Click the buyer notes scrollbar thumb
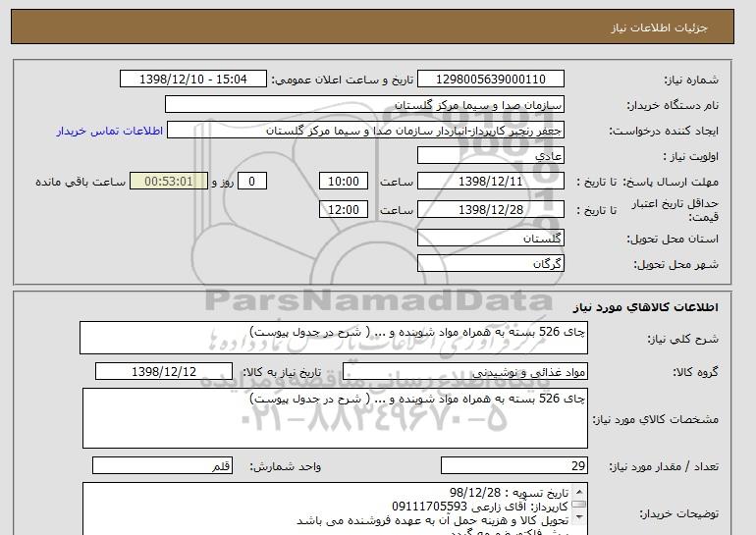This screenshot has width=756, height=535. (x=579, y=505)
